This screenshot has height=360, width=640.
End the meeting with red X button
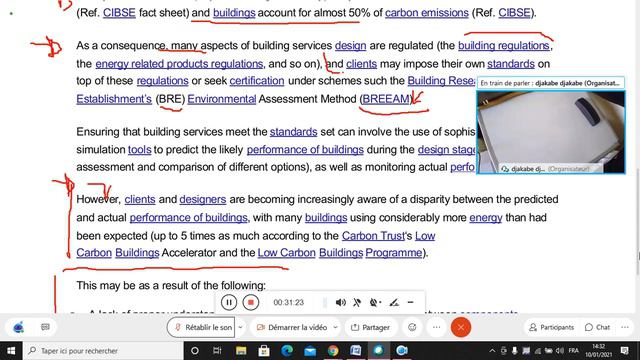[x=461, y=327]
